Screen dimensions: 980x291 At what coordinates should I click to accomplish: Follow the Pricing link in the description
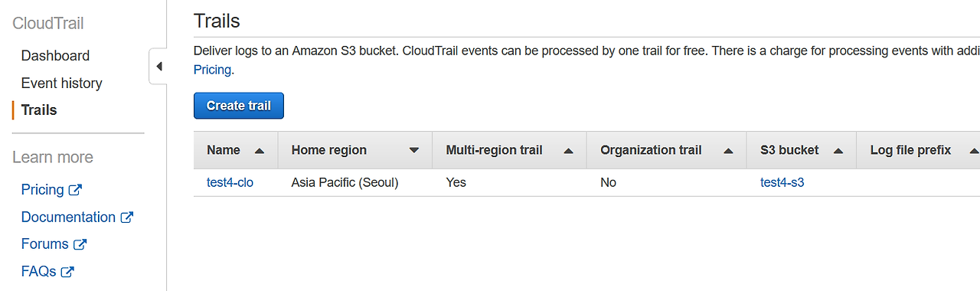point(212,70)
